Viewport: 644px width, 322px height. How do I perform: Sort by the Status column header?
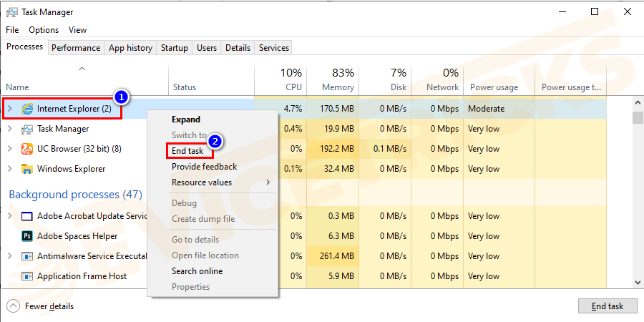(x=211, y=80)
